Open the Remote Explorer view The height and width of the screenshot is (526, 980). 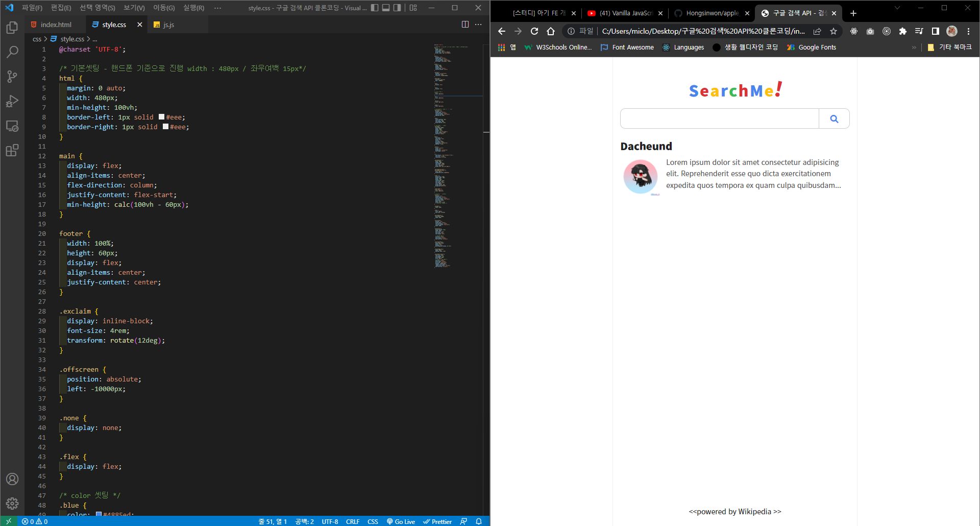click(x=12, y=126)
